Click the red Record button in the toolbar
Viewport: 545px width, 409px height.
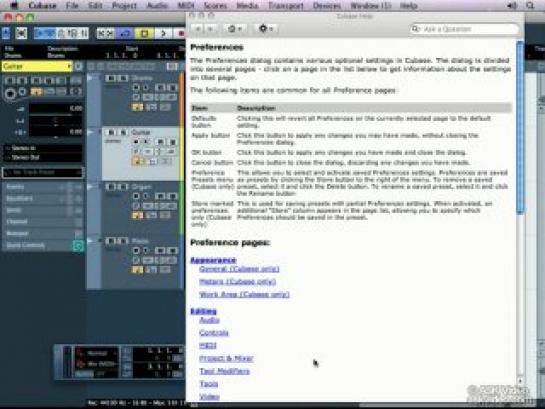click(x=180, y=33)
